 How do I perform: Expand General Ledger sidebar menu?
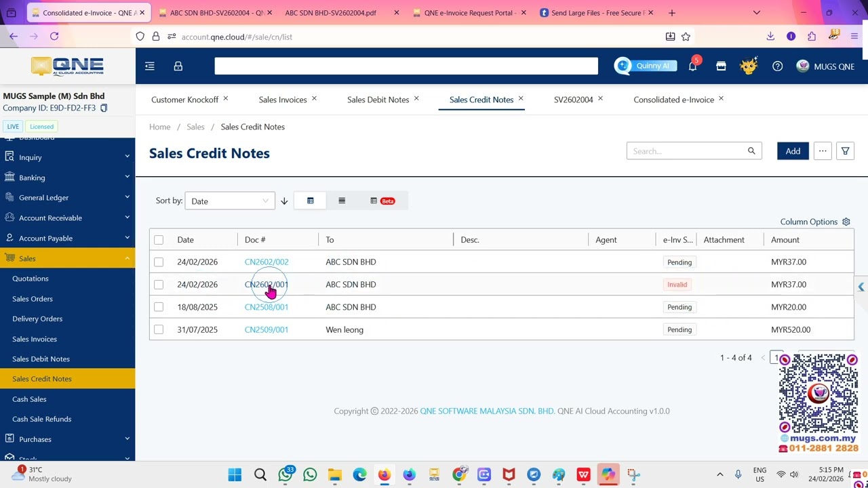(x=68, y=198)
